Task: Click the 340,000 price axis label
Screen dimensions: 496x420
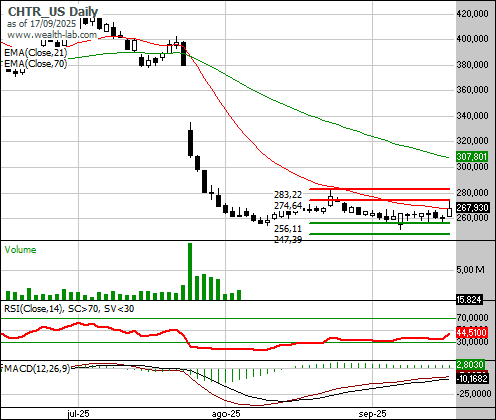Action: 472,115
